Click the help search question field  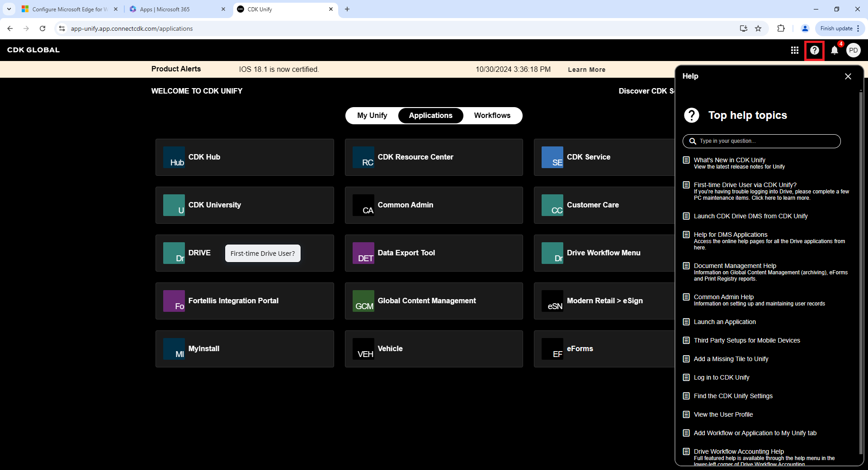762,141
